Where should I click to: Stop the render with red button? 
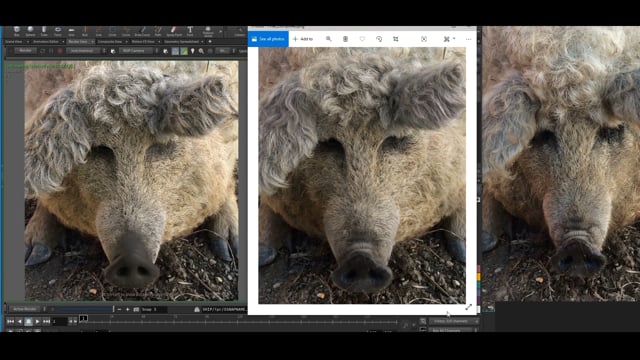click(60, 51)
